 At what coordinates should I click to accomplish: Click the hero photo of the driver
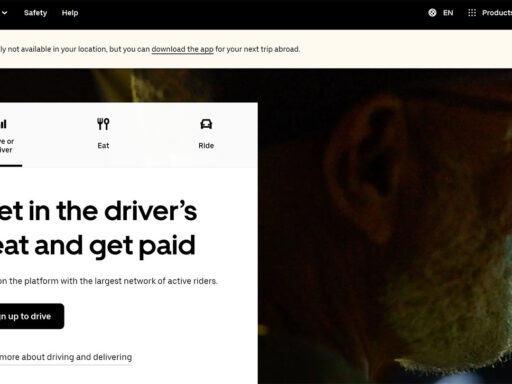click(385, 227)
